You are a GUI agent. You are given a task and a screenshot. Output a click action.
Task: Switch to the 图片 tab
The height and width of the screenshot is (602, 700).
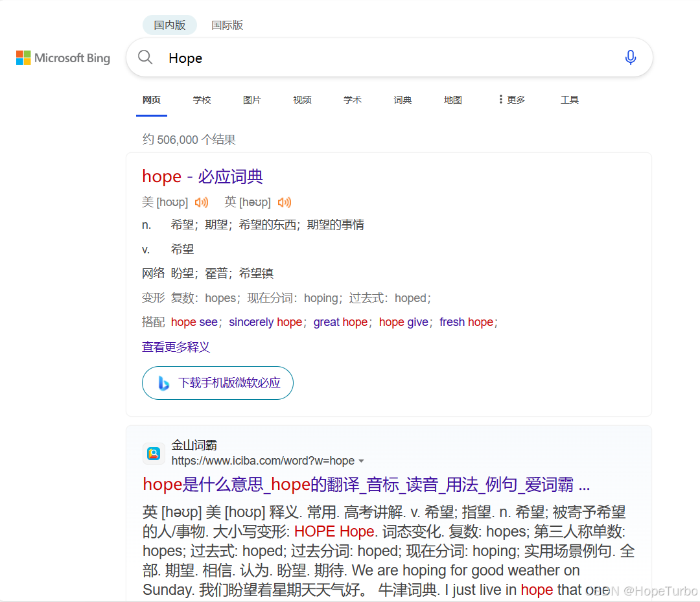[x=251, y=99]
